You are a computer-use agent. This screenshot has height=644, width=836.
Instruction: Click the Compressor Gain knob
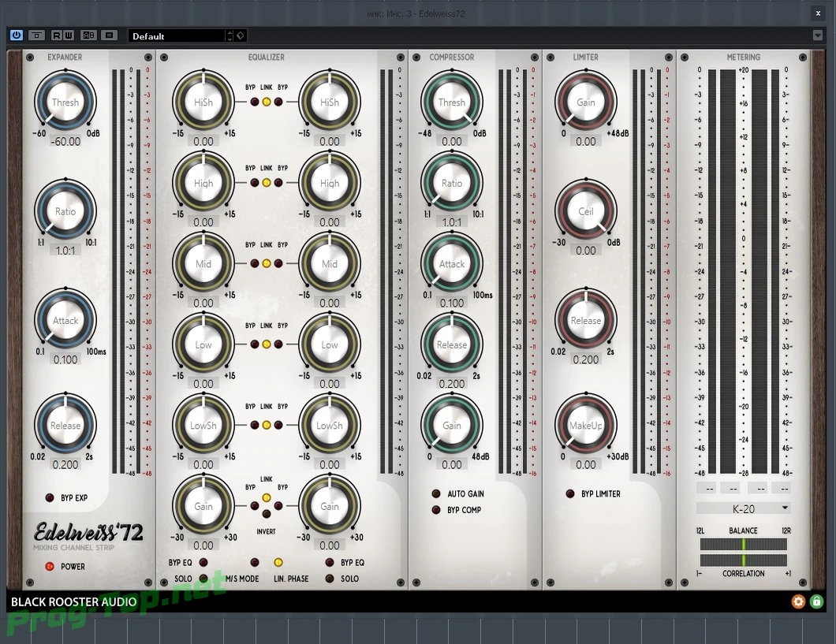click(x=452, y=425)
